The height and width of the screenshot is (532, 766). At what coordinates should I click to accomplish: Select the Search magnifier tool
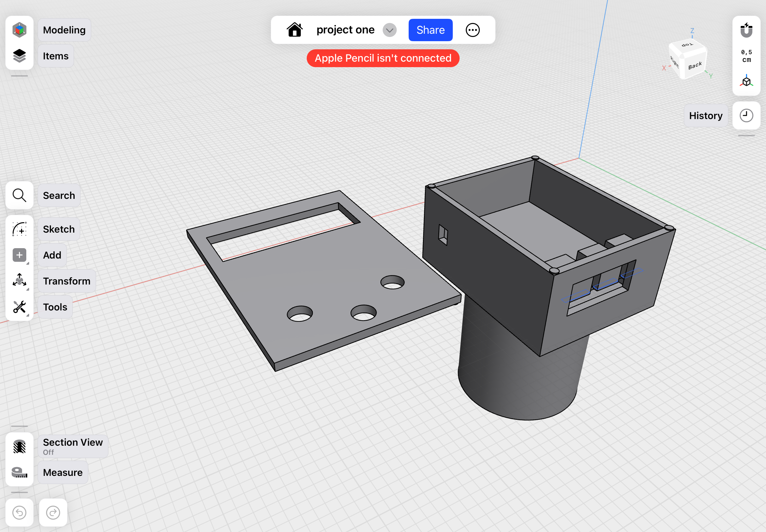[x=19, y=195]
